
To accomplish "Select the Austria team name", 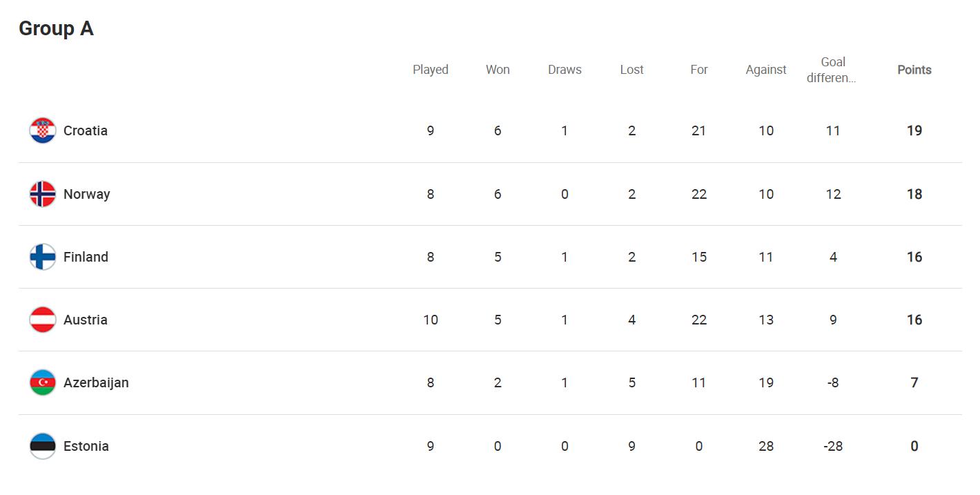I will pos(86,320).
